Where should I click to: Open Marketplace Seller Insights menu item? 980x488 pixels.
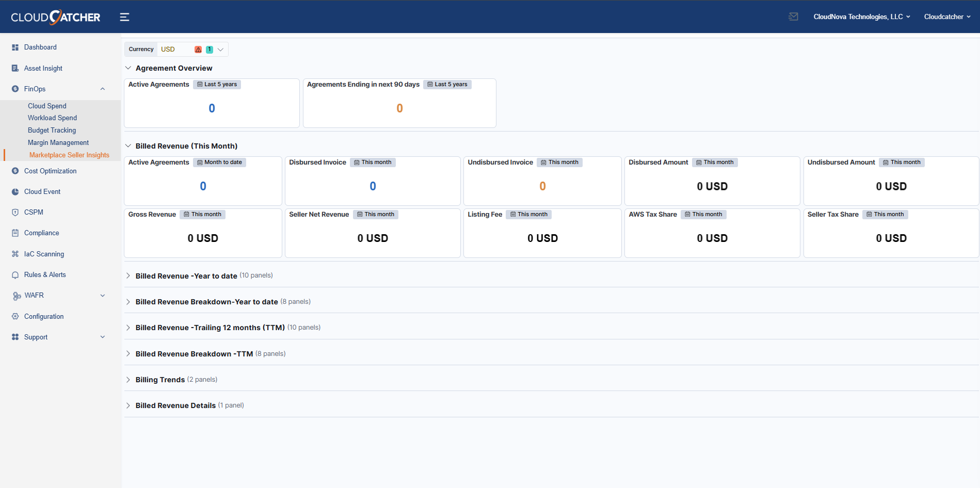(x=69, y=154)
